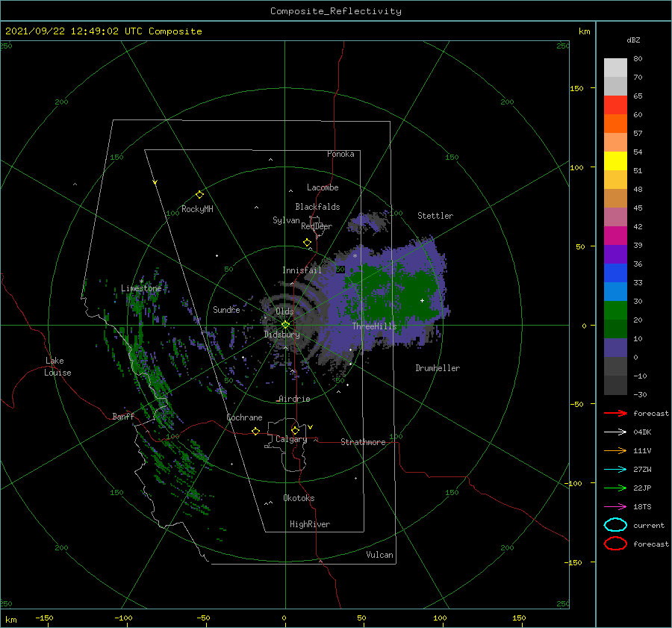This screenshot has width=672, height=628.
Task: Pick the blue swatch between 36 and 33 dBZ
Action: tap(615, 273)
